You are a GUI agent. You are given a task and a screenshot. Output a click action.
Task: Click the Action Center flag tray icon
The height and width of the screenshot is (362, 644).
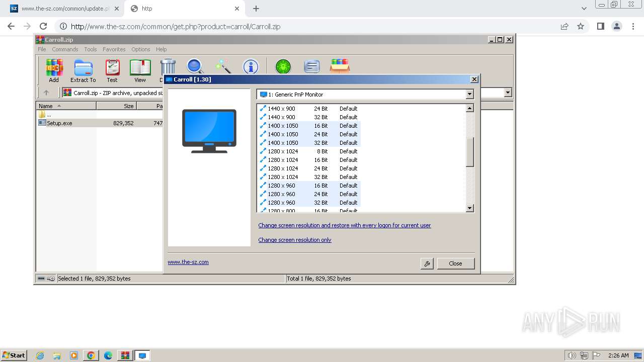596,355
